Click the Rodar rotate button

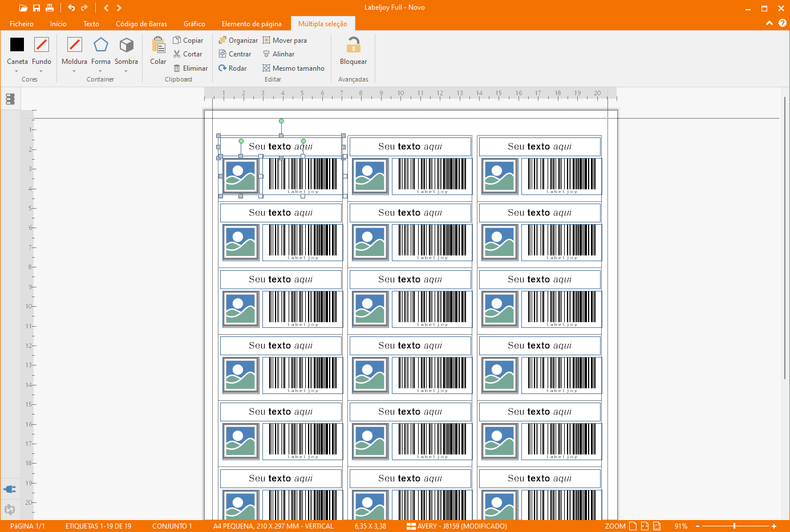click(232, 68)
